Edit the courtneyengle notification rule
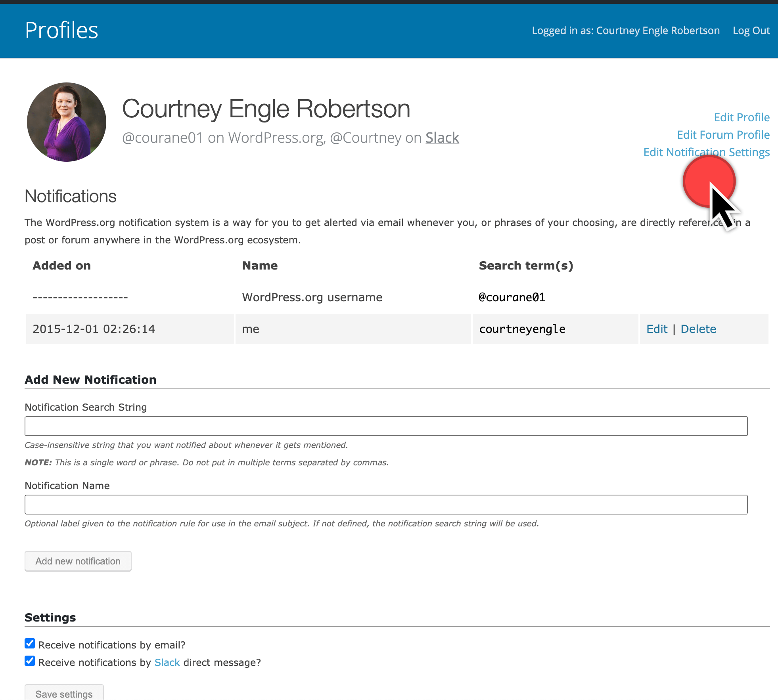Screen dimensions: 778x700 [657, 329]
